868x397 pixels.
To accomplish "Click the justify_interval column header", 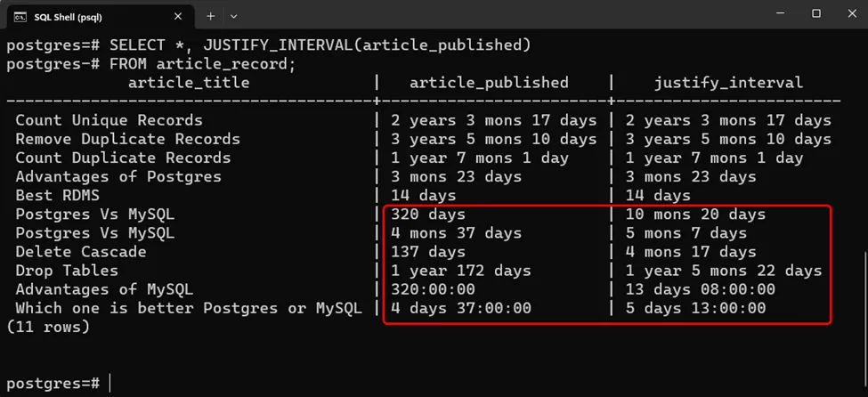I will (x=728, y=83).
